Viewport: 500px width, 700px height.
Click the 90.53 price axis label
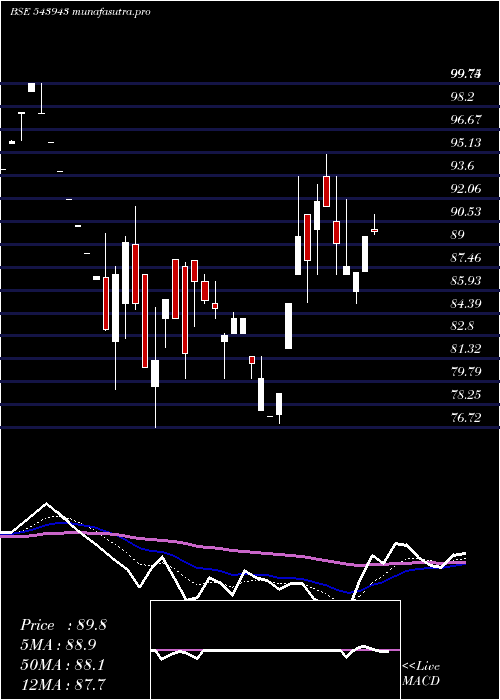[466, 211]
